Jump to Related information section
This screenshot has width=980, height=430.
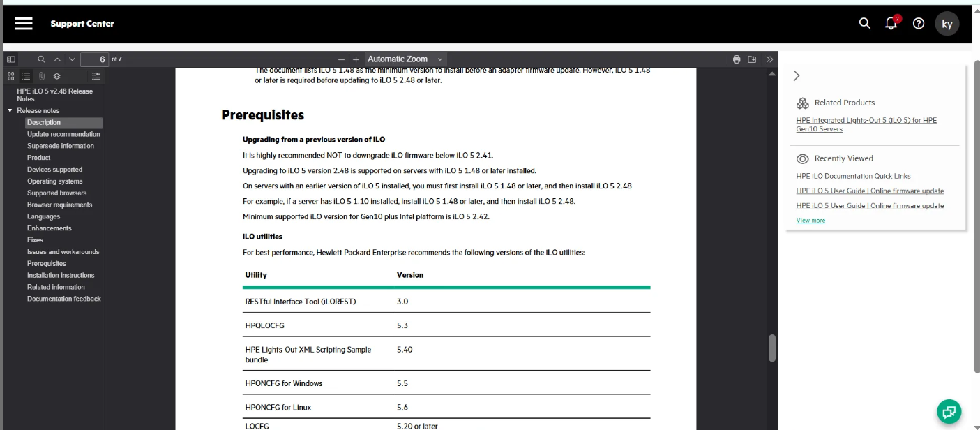56,287
